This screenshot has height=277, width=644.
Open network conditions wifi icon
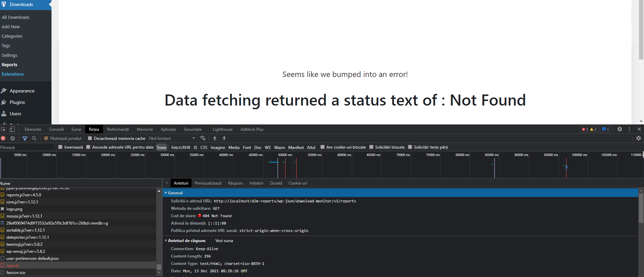click(203, 138)
